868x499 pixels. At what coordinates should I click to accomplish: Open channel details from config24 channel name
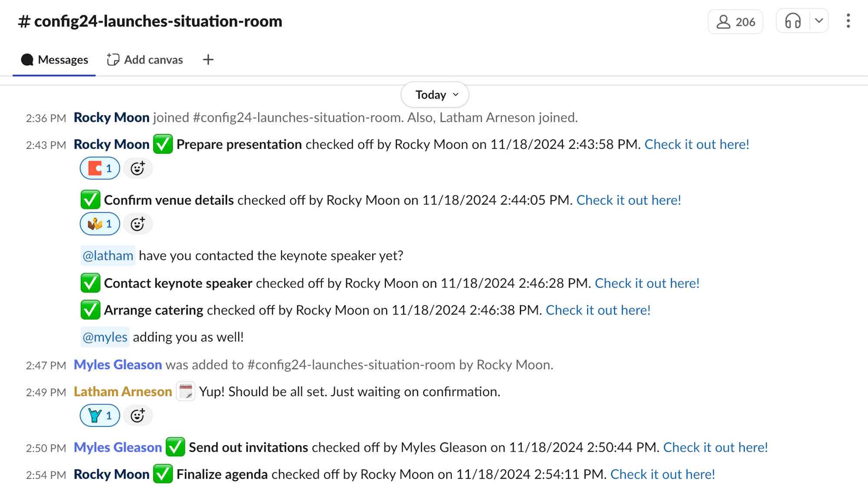click(150, 21)
